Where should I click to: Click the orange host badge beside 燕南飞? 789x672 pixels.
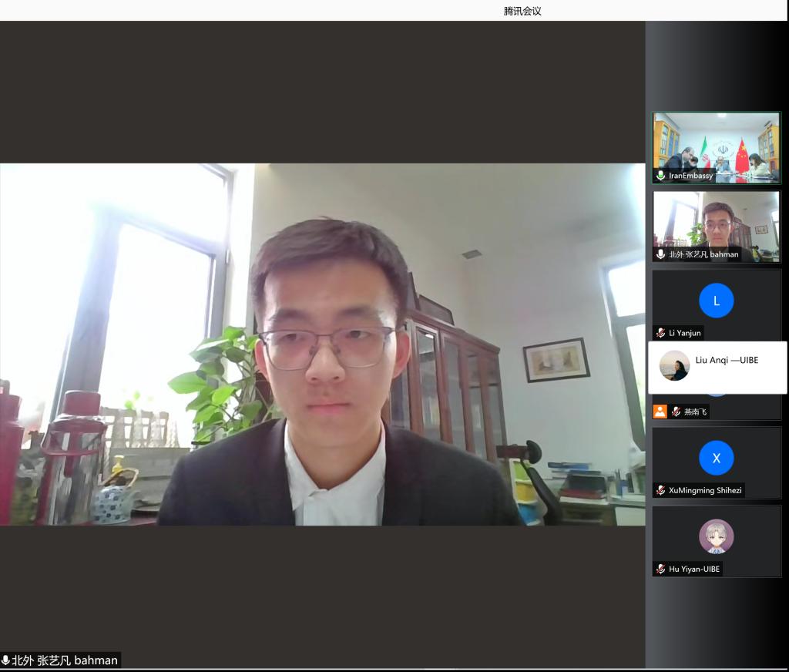point(660,412)
